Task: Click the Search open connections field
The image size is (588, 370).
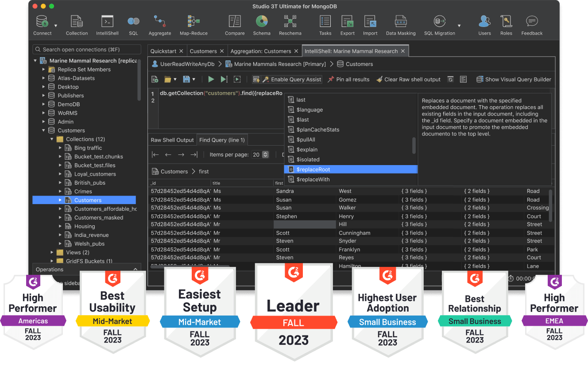Action: 87,50
